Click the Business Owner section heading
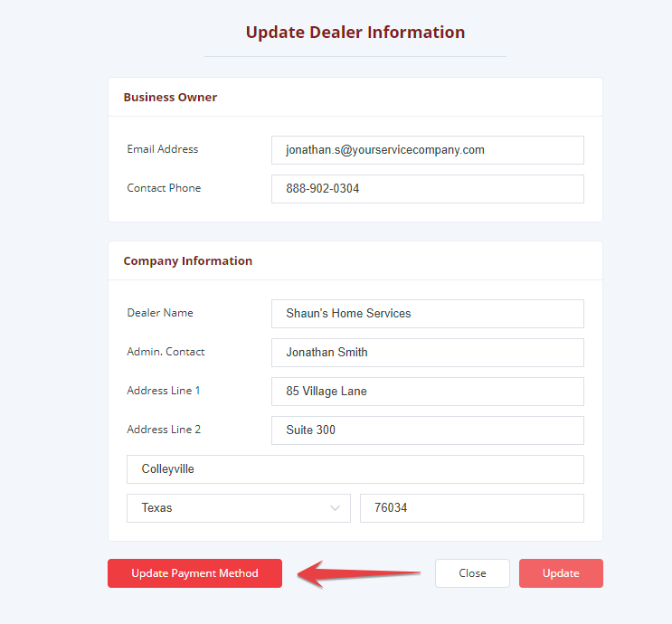 (x=170, y=97)
